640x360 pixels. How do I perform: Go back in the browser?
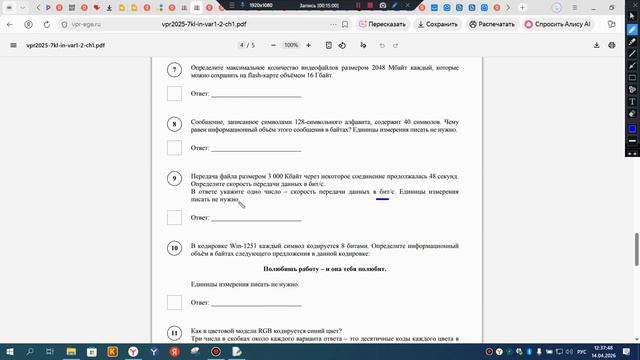click(10, 24)
